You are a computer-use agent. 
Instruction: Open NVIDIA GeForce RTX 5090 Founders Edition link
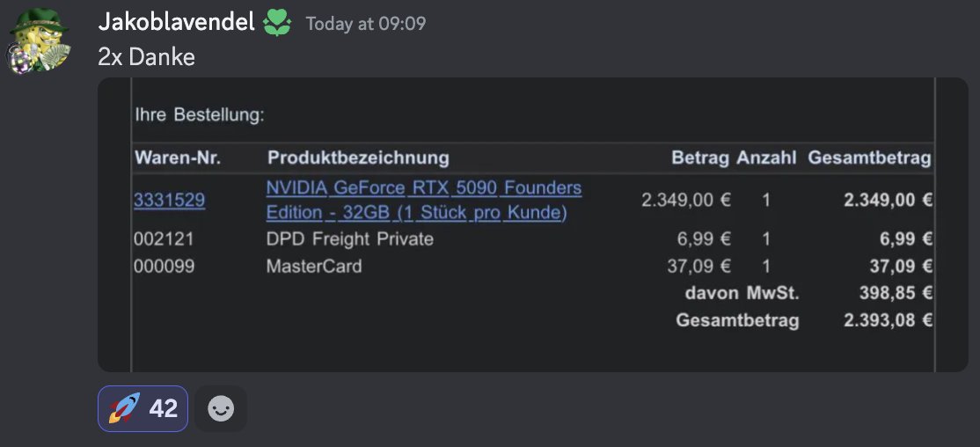(424, 200)
